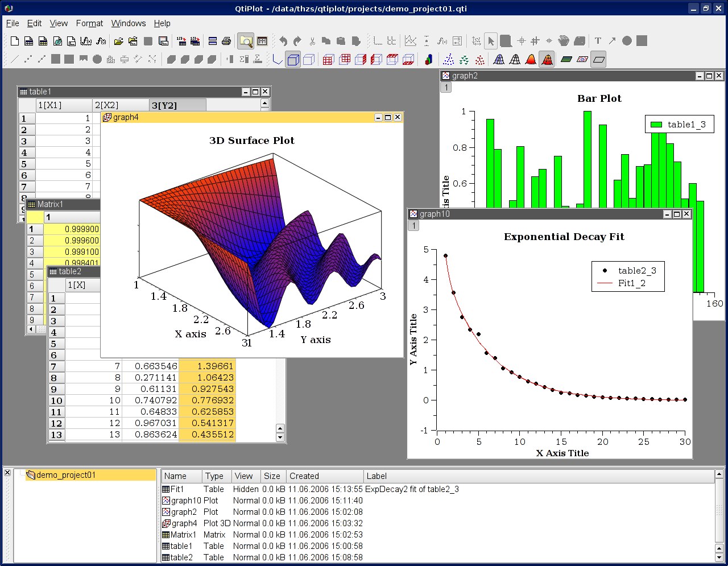Click the 3D bars plot icon
The height and width of the screenshot is (566, 728).
click(x=428, y=59)
